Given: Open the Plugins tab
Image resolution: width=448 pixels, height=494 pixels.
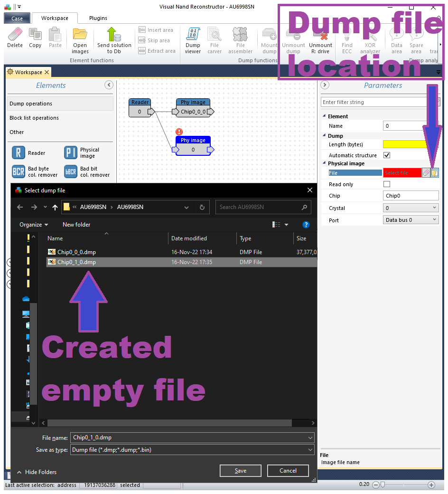Looking at the screenshot, I should pos(98,18).
